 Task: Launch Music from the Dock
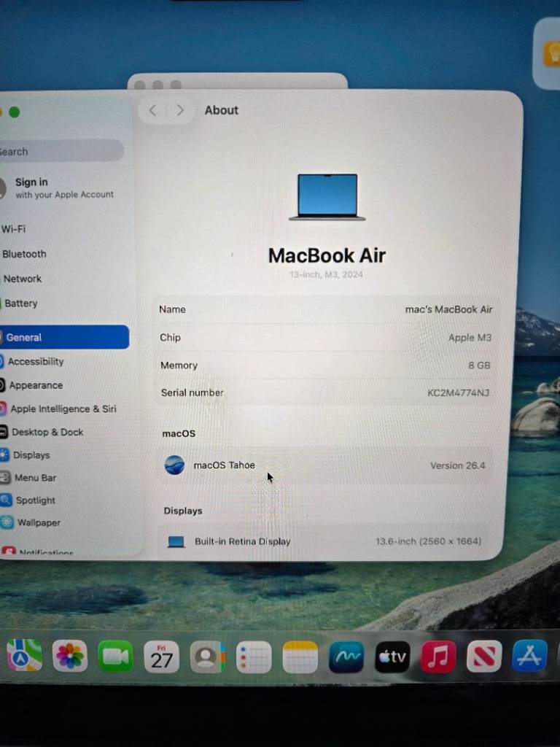click(438, 657)
